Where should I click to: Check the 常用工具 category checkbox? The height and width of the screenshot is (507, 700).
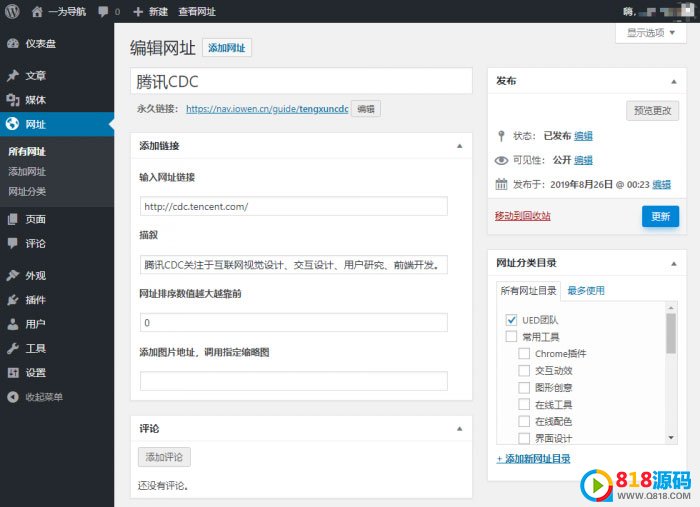(x=511, y=336)
